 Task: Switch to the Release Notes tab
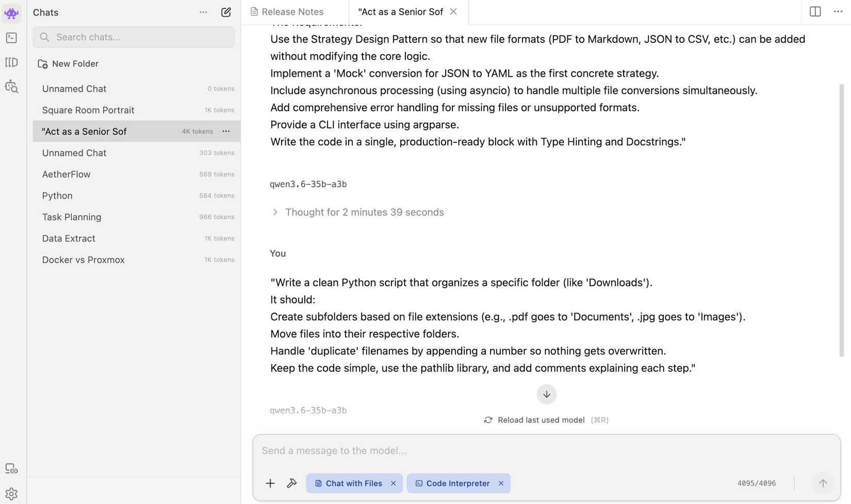tap(292, 12)
